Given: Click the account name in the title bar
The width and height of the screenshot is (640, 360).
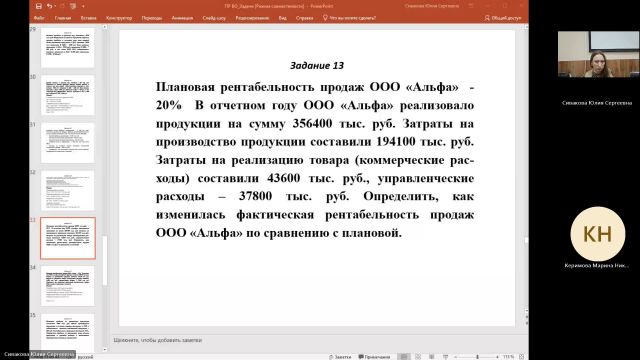Looking at the screenshot, I should pos(432,6).
